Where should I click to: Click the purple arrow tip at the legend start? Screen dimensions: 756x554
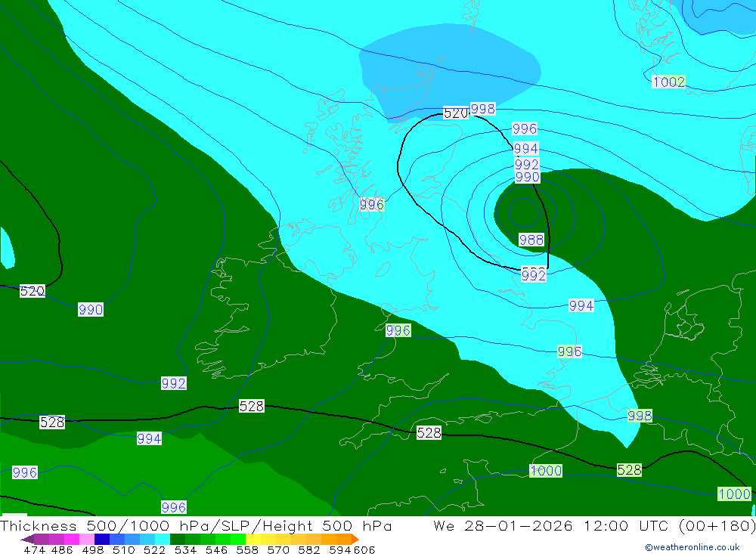coord(27,539)
